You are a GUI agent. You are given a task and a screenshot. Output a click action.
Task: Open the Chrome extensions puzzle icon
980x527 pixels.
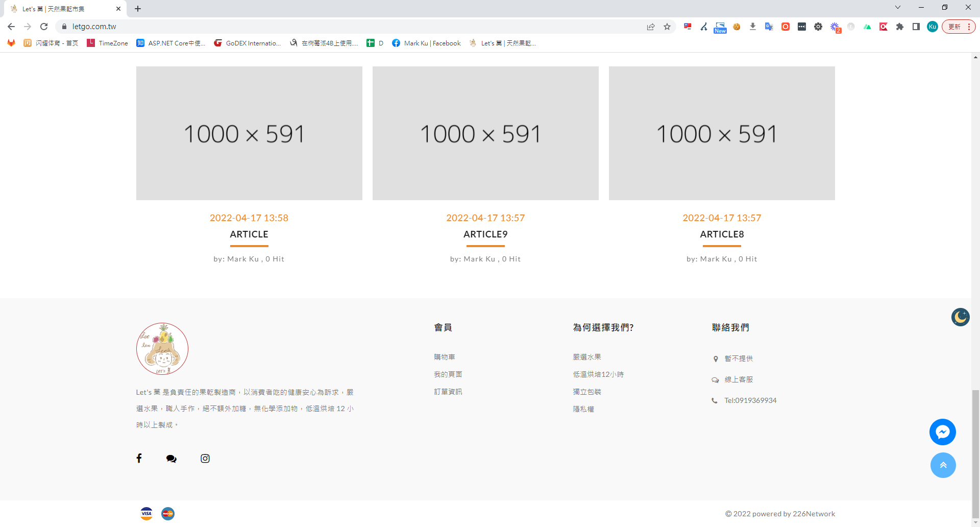pyautogui.click(x=900, y=27)
